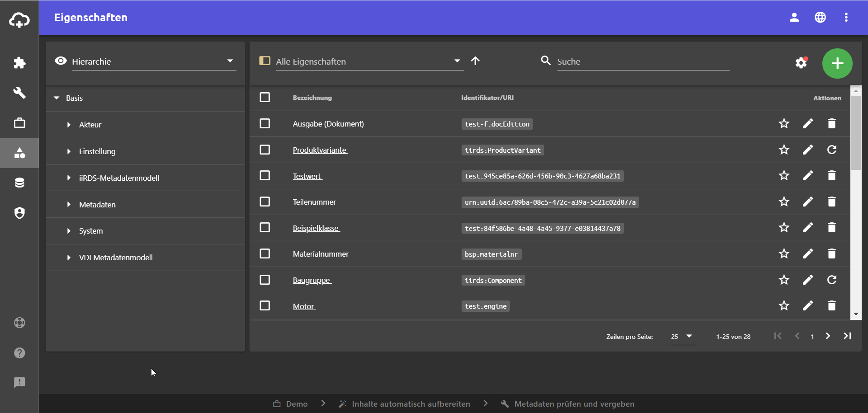868x413 pixels.
Task: Check the Teilenummer row checkbox
Action: [x=265, y=202]
